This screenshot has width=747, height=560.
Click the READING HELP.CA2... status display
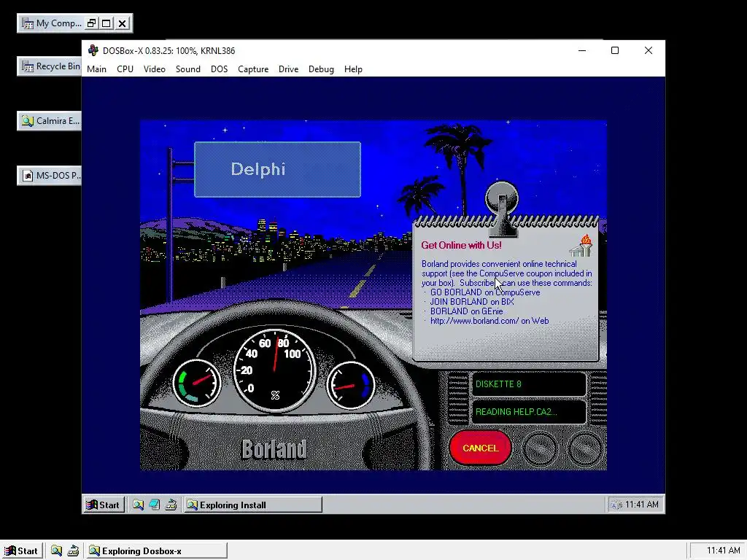528,411
